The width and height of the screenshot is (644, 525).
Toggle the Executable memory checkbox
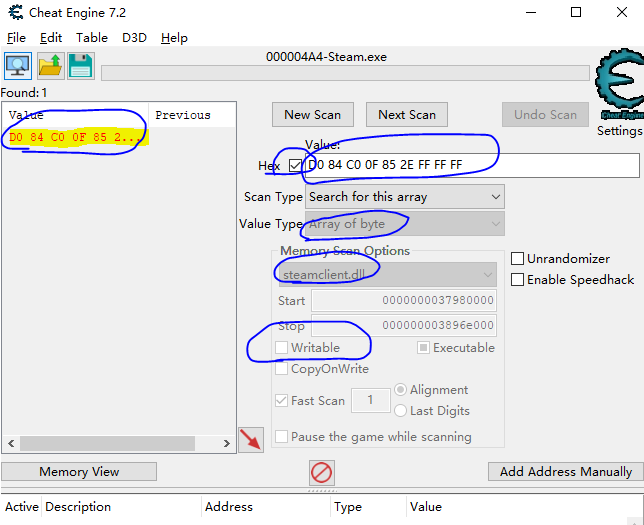[x=423, y=348]
